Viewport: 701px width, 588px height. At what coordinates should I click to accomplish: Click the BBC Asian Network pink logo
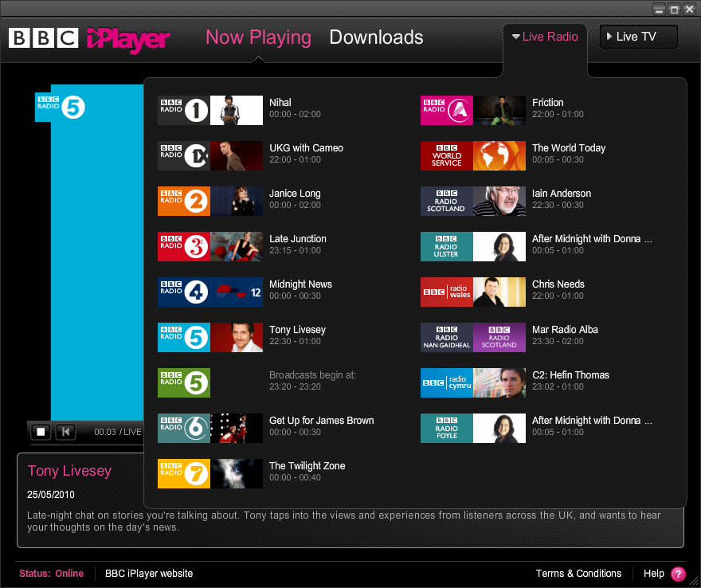447,111
